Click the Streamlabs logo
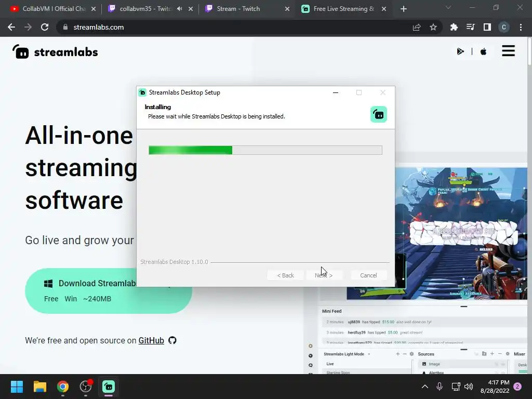The image size is (532, 399). 55,52
